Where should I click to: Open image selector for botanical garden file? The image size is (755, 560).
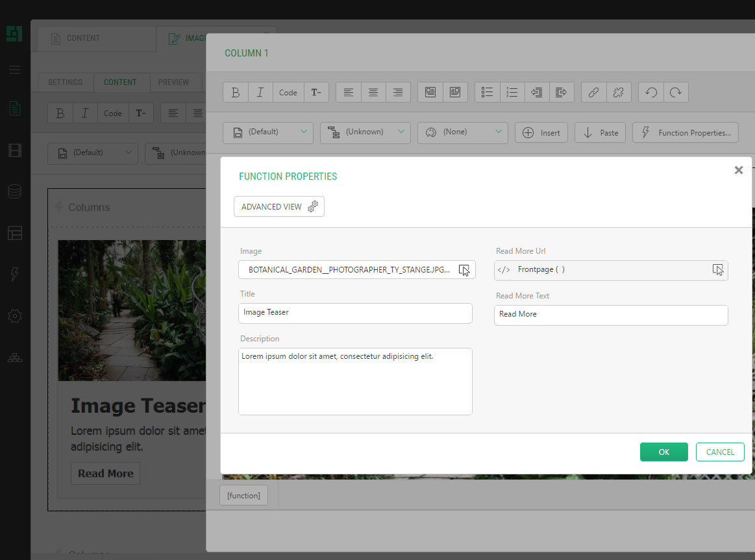pos(464,270)
